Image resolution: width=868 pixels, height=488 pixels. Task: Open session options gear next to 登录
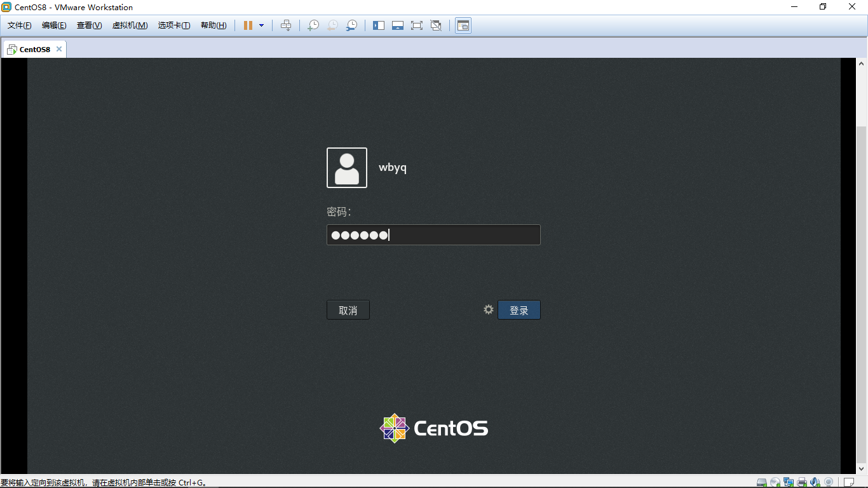click(x=489, y=309)
